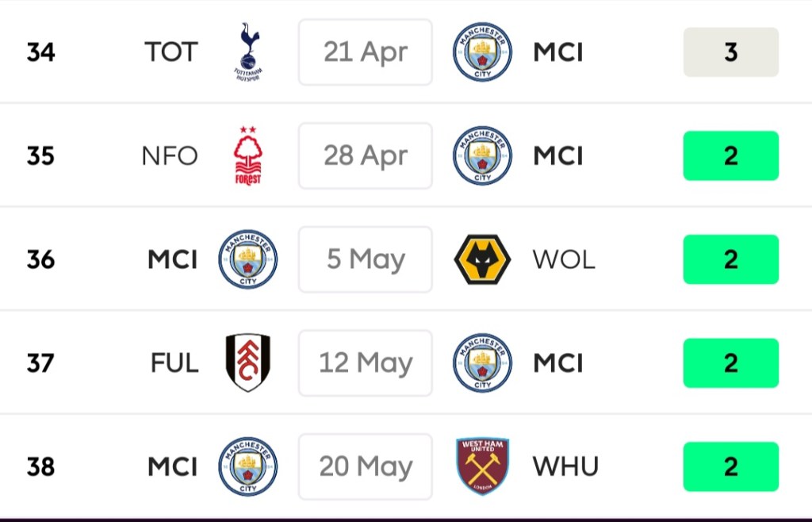Viewport: 812px width, 522px height.
Task: Select the 20 May fixture date
Action: (365, 466)
